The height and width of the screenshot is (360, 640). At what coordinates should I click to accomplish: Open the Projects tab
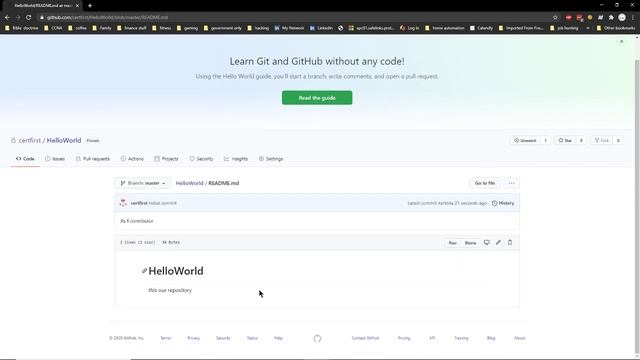[166, 159]
